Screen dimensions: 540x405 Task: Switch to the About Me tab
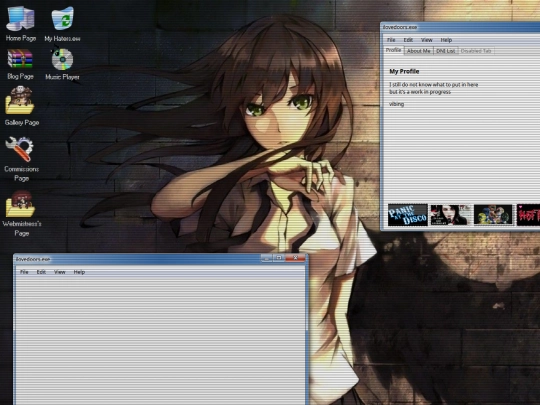(418, 51)
